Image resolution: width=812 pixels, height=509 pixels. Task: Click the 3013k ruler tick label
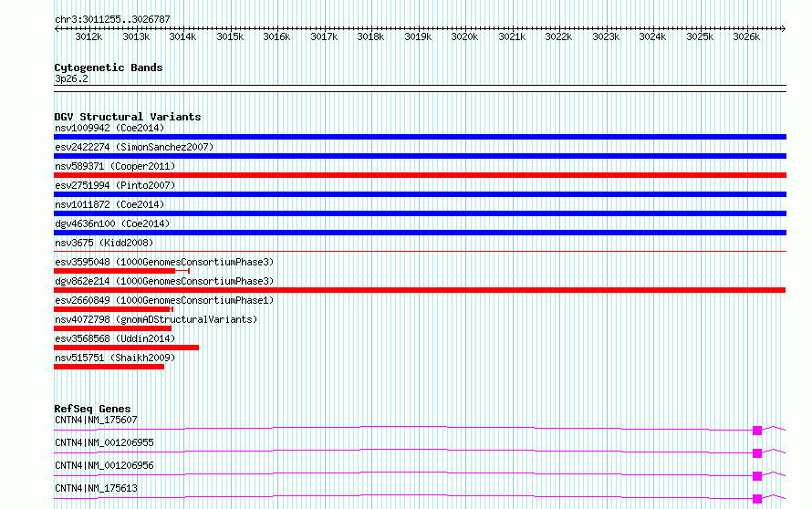[x=136, y=36]
